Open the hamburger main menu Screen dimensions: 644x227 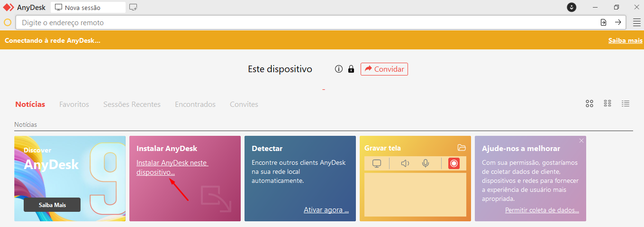[x=636, y=22]
